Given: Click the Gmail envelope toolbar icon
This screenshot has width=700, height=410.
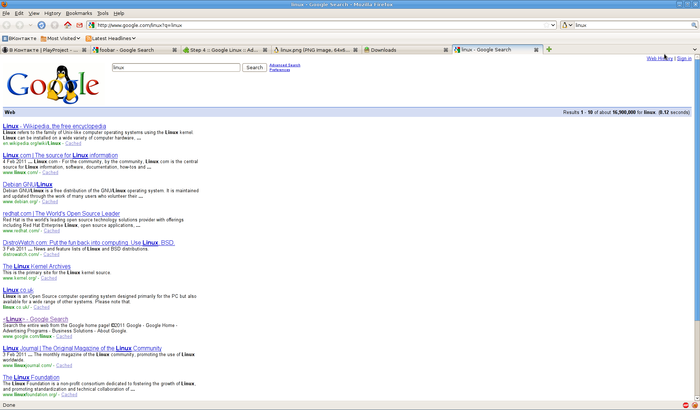Looking at the screenshot, I should point(79,25).
